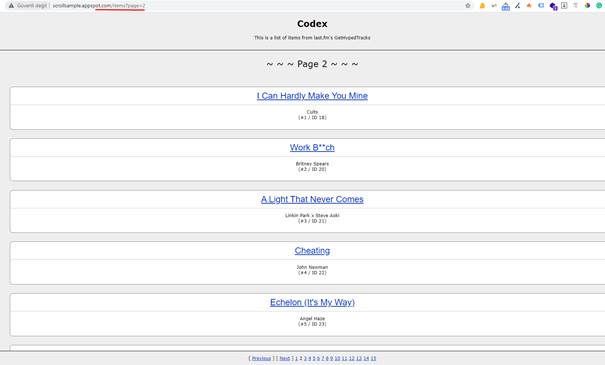Click the '(#2 / ID 20)' label

coord(312,169)
